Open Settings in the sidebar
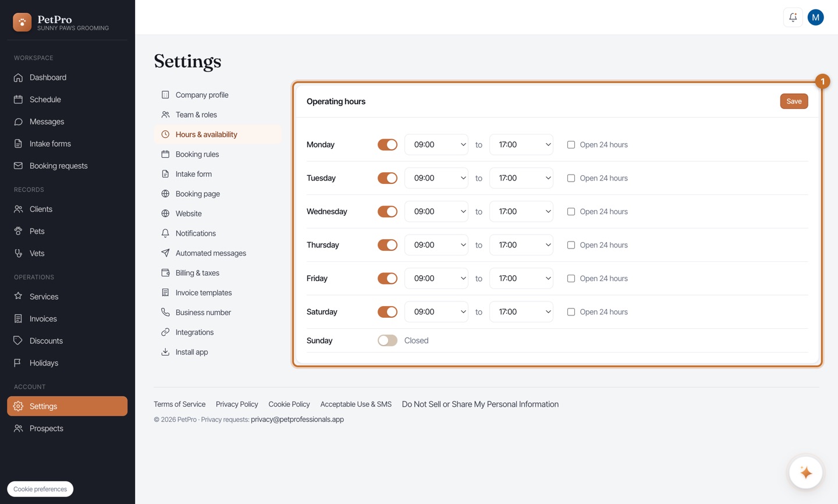The height and width of the screenshot is (504, 838). point(67,406)
